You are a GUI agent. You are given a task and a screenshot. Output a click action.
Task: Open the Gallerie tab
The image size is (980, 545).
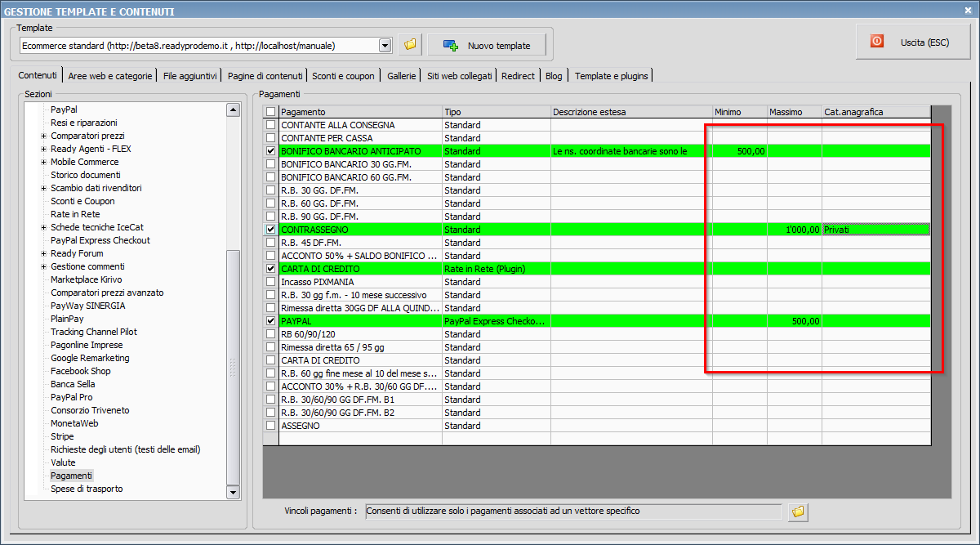coord(402,76)
